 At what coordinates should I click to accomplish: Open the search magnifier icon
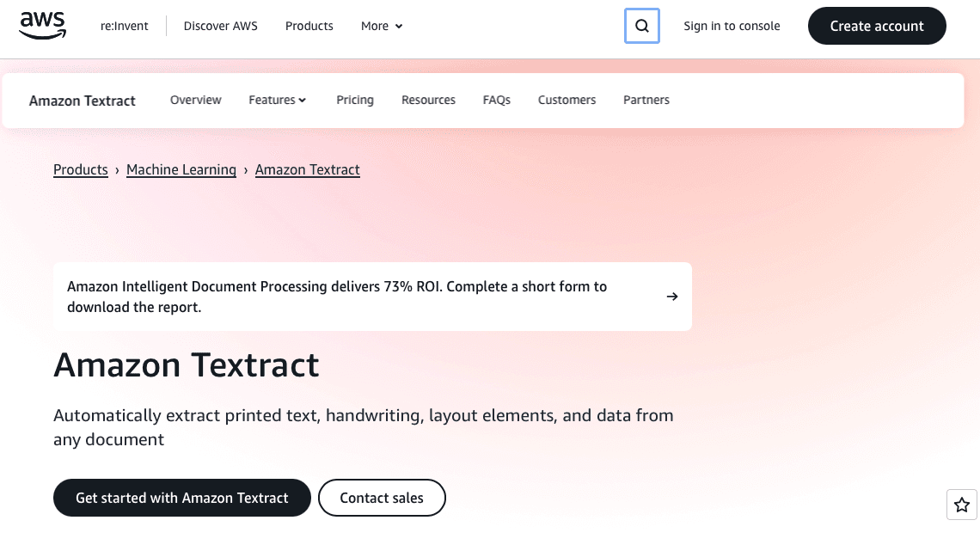point(642,26)
